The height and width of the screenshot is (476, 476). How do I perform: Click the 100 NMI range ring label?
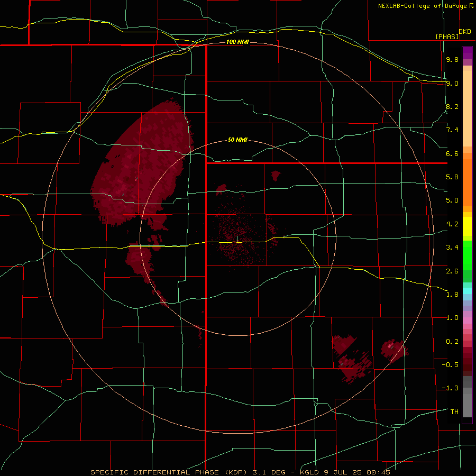[237, 42]
